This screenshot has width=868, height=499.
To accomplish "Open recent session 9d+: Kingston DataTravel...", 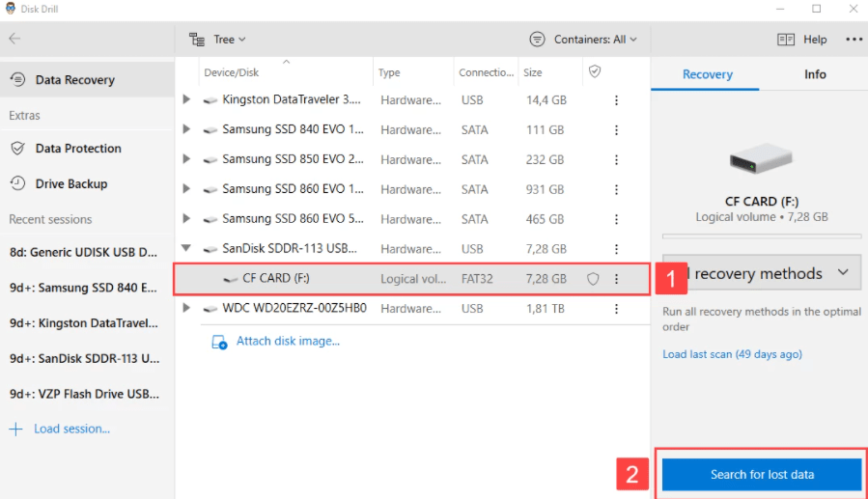I will pos(84,323).
